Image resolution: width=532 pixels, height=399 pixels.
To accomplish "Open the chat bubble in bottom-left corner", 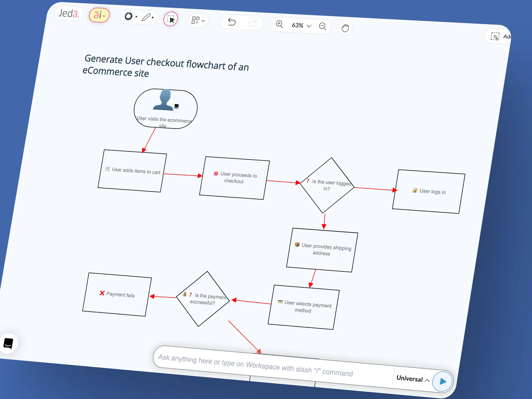I will (x=8, y=343).
